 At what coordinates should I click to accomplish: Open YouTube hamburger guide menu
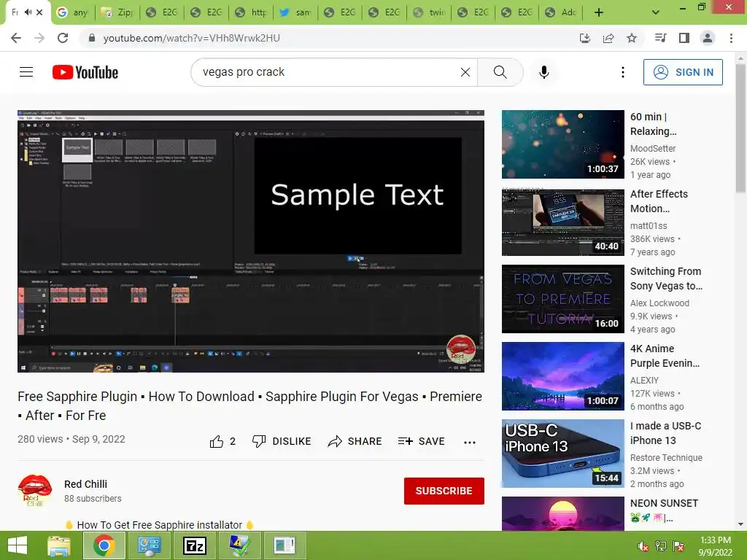(26, 72)
